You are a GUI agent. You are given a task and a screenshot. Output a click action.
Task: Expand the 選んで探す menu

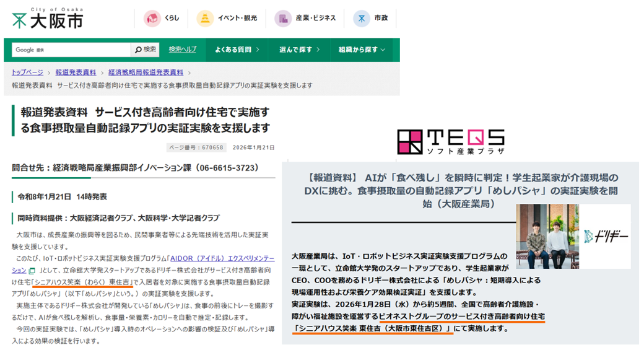tap(299, 50)
